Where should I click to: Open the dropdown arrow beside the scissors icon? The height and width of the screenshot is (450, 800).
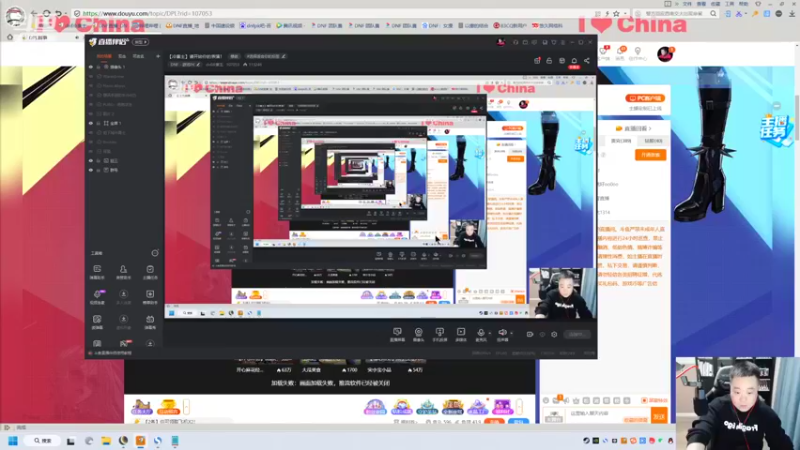coord(746,14)
